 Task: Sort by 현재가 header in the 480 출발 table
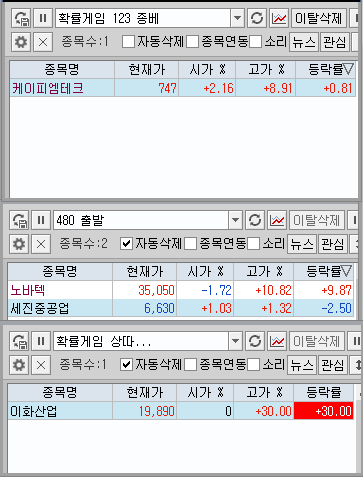[x=145, y=272]
